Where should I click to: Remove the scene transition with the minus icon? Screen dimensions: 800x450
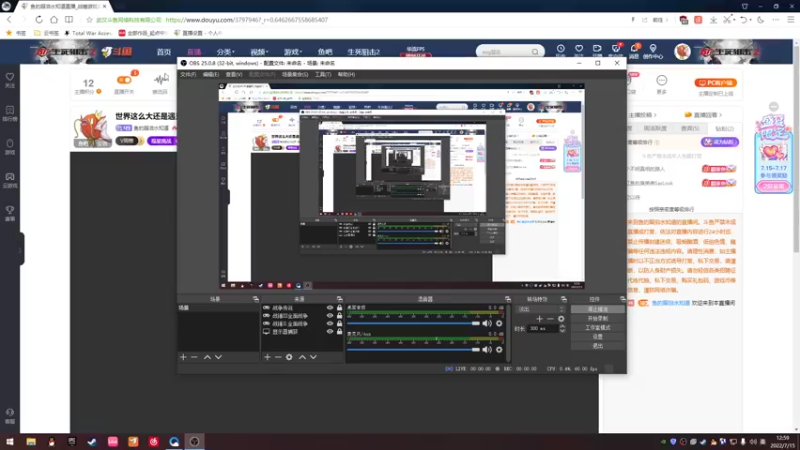(550, 319)
